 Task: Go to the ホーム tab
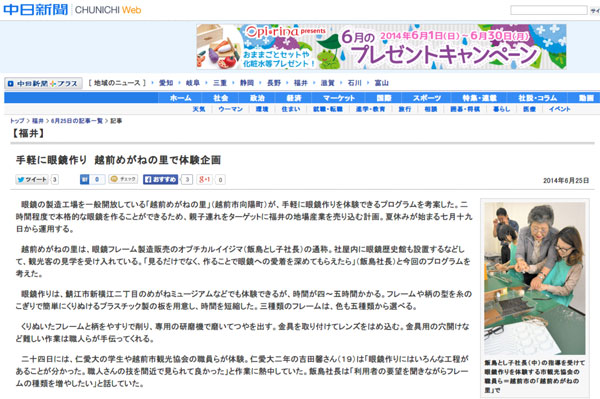point(180,98)
